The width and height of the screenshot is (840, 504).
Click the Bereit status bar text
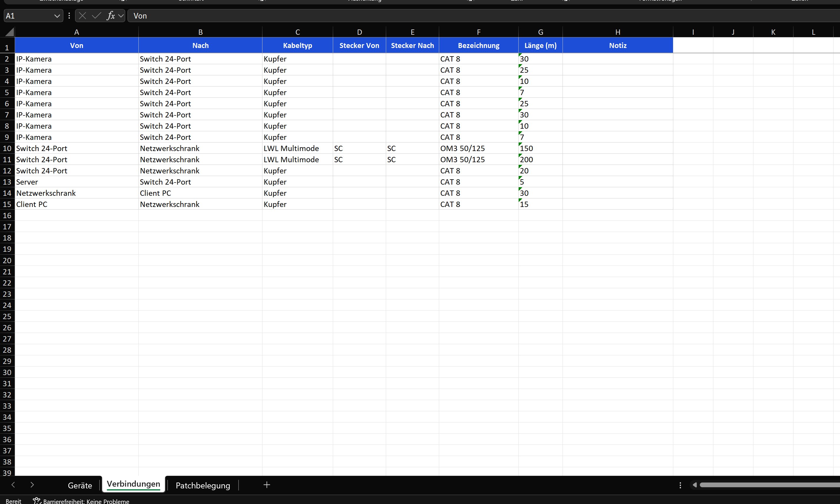13,501
